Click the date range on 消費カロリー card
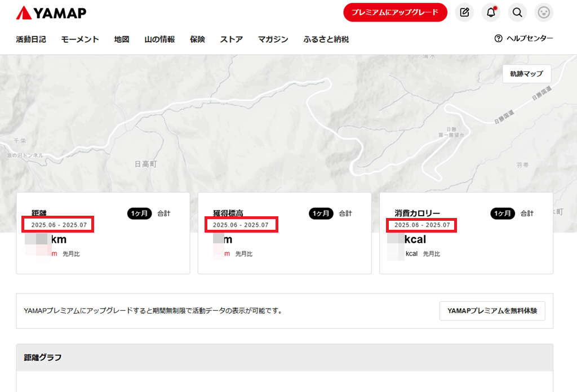Image resolution: width=577 pixels, height=392 pixels. click(422, 225)
